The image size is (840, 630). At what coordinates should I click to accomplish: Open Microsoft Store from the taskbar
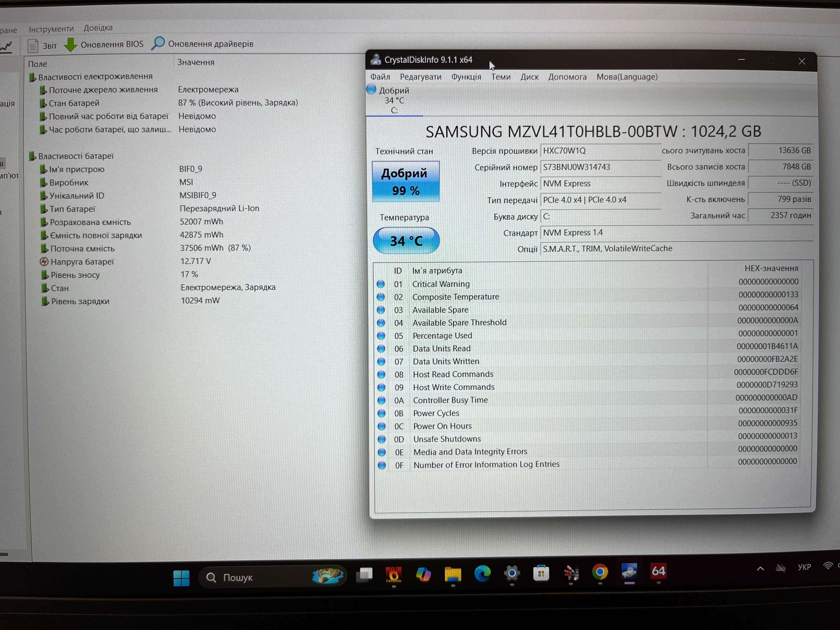541,573
